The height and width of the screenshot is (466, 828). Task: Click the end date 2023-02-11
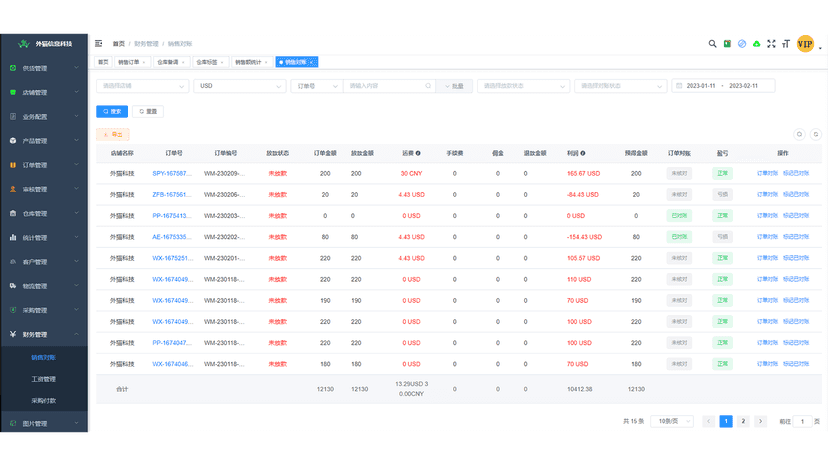coord(744,86)
